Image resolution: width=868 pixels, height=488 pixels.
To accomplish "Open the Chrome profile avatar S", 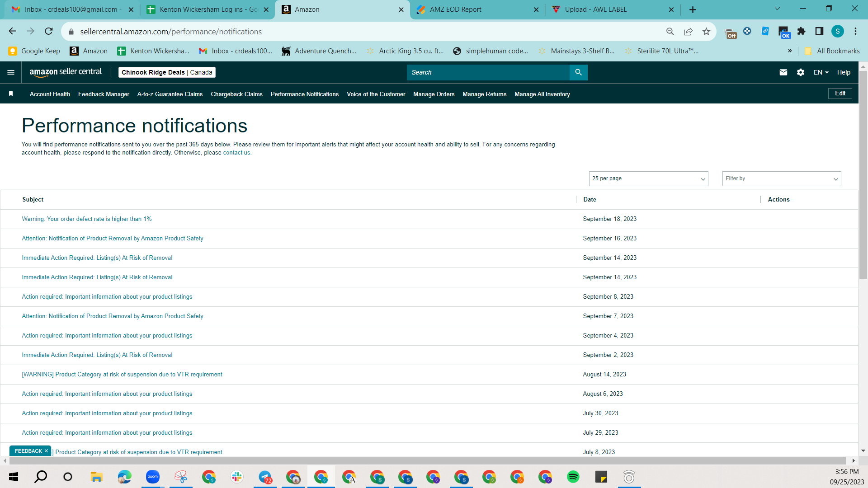I will coord(838,31).
